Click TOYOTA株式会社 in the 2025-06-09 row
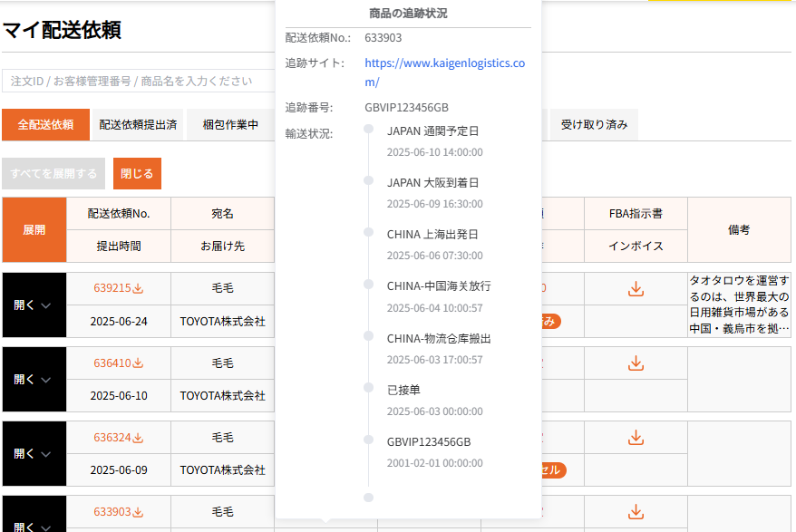This screenshot has width=796, height=532. (x=222, y=470)
